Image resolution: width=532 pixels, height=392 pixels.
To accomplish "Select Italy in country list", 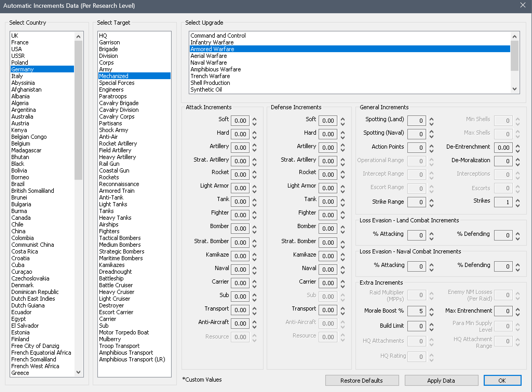I will point(17,76).
